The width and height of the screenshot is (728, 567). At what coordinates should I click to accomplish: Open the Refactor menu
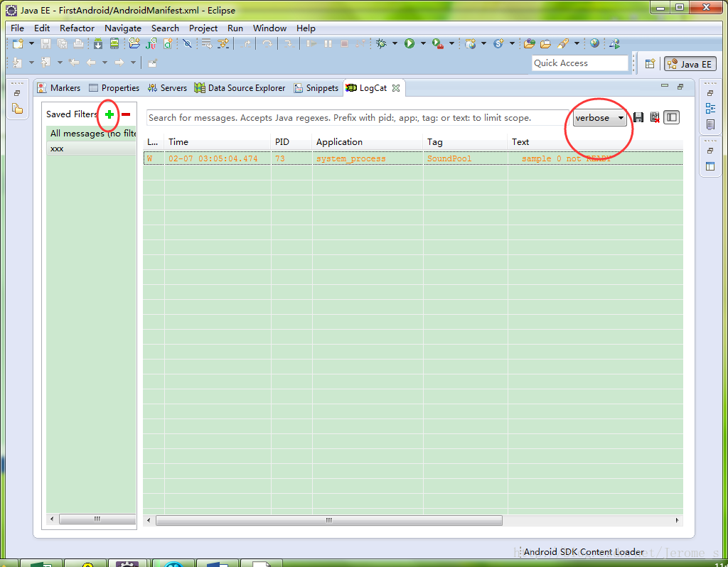(x=77, y=28)
